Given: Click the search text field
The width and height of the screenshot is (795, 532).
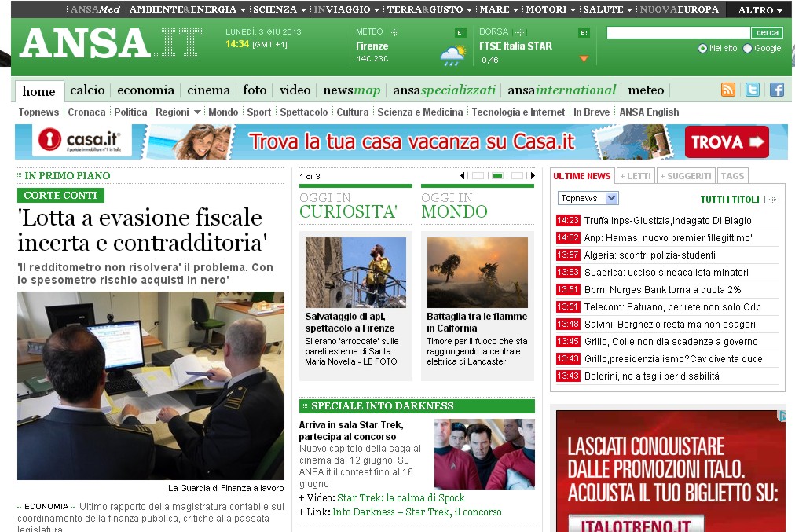Looking at the screenshot, I should (x=678, y=33).
